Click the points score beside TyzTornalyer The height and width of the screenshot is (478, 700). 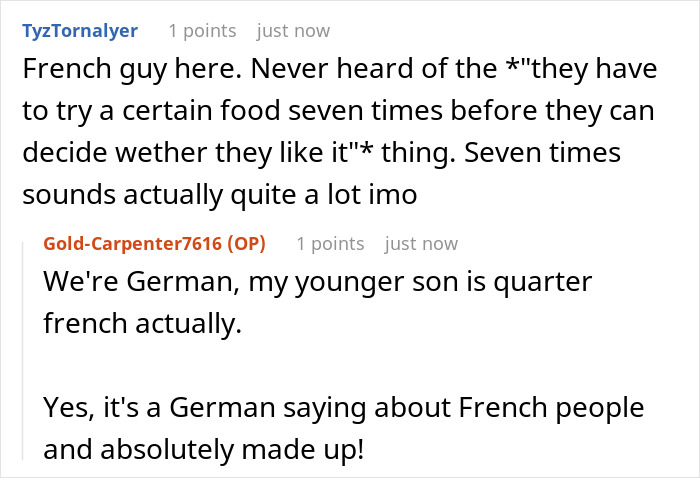click(x=202, y=31)
